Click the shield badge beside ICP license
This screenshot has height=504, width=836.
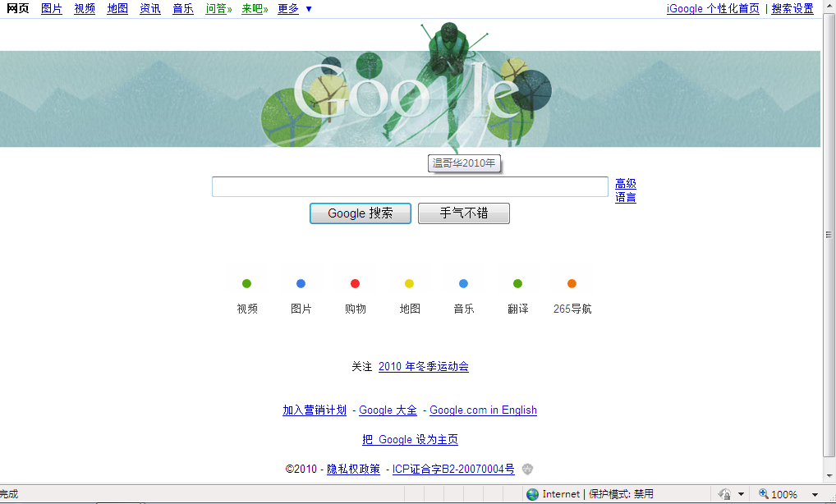point(527,469)
